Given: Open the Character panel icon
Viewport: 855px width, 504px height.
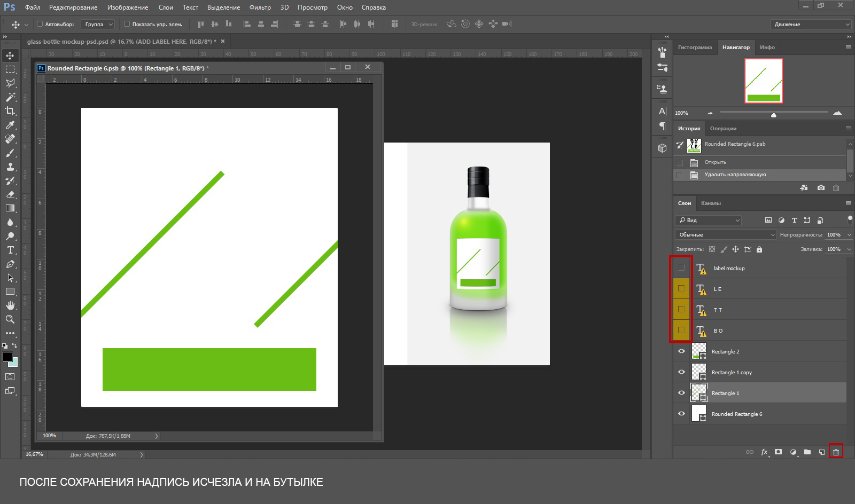Looking at the screenshot, I should pos(663,111).
